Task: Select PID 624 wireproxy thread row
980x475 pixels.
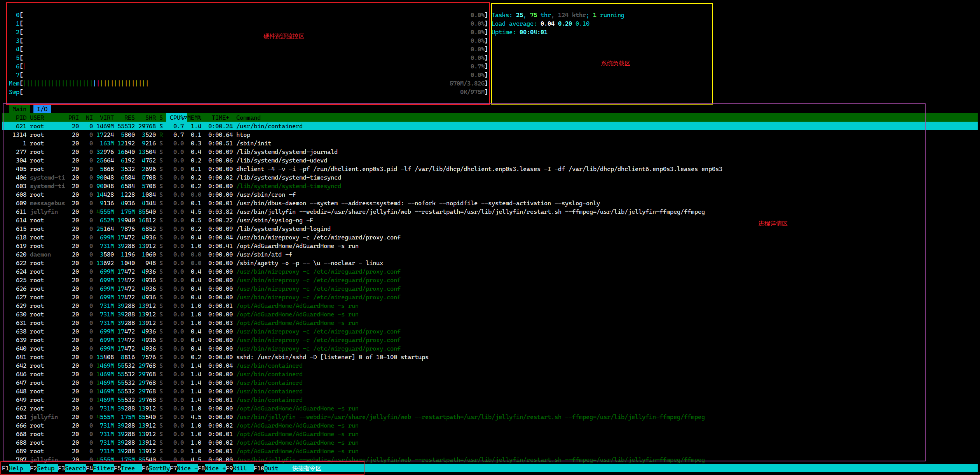Action: [490, 272]
